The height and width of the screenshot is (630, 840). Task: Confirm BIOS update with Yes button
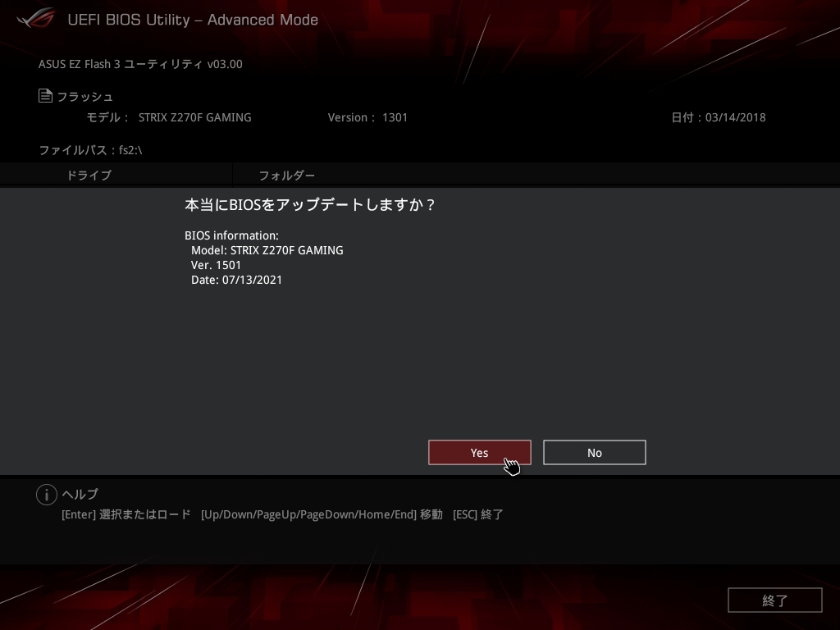coord(479,453)
